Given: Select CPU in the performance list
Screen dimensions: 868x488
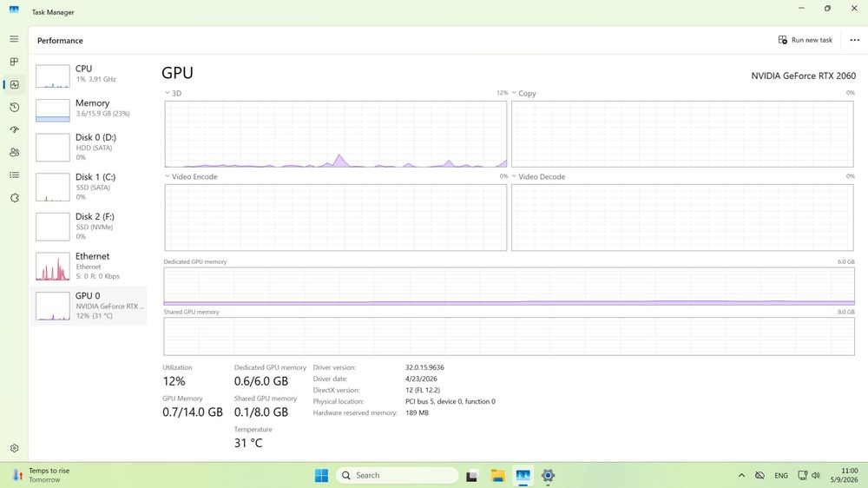Looking at the screenshot, I should tap(89, 74).
